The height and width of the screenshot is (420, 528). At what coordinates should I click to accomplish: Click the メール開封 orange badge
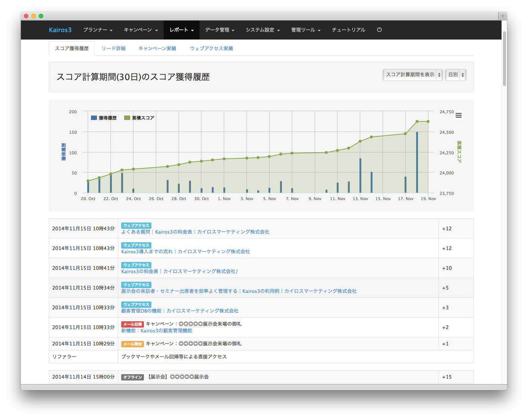132,344
